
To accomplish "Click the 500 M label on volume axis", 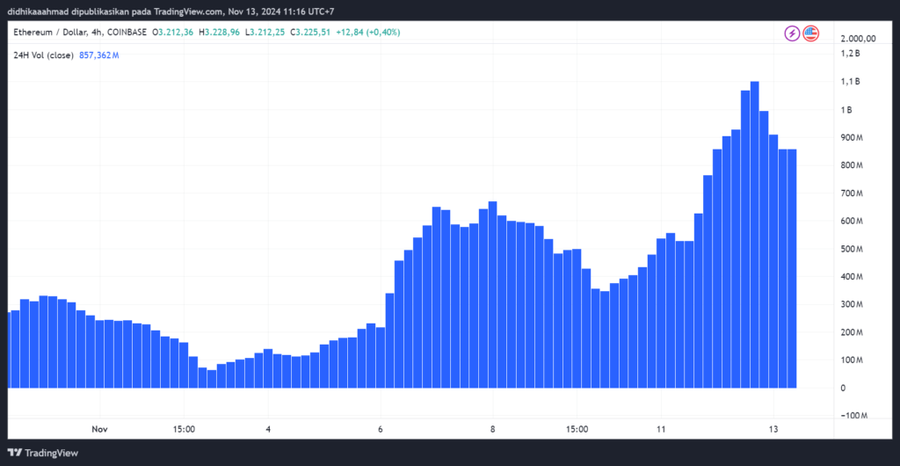I will click(x=851, y=249).
